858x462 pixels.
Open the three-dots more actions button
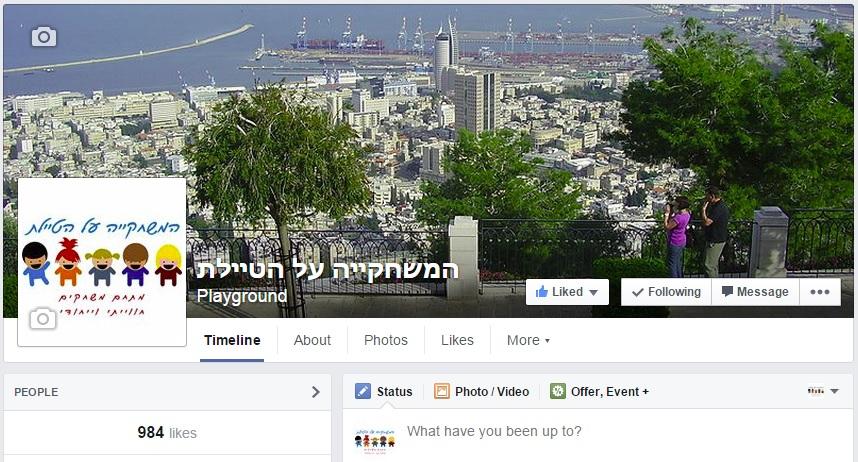click(820, 292)
